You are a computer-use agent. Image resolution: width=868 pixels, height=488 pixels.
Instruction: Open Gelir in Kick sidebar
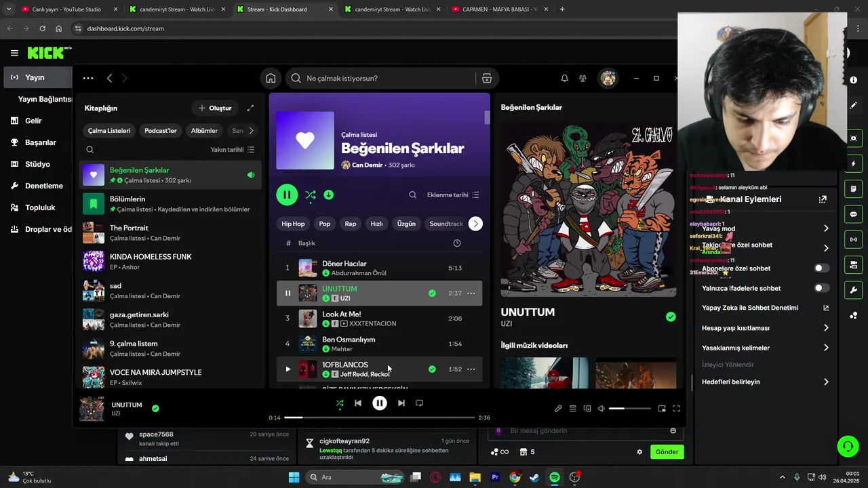[x=33, y=121]
